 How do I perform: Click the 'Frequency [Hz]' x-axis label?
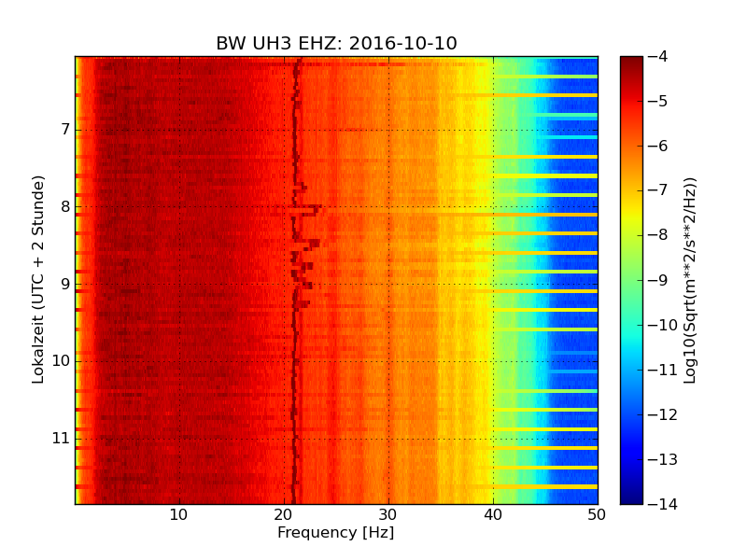(336, 532)
